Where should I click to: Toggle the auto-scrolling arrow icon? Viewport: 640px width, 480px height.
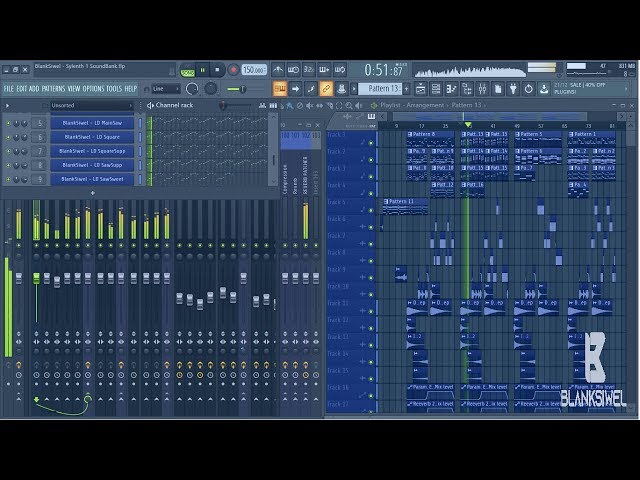(296, 89)
